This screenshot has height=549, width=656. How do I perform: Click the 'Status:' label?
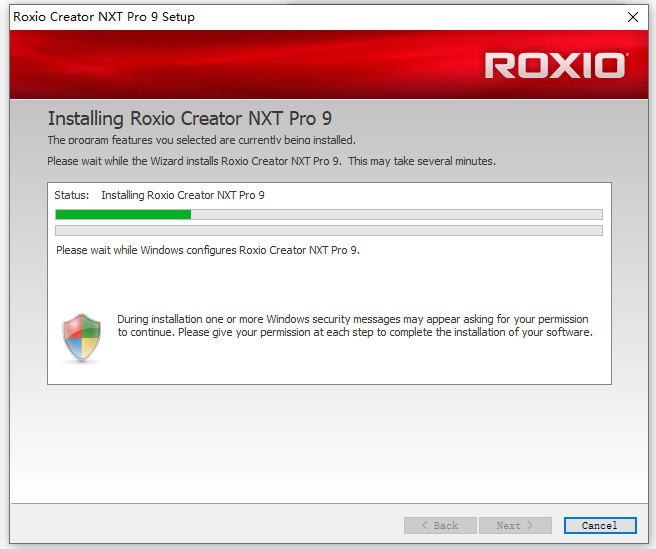[x=72, y=195]
